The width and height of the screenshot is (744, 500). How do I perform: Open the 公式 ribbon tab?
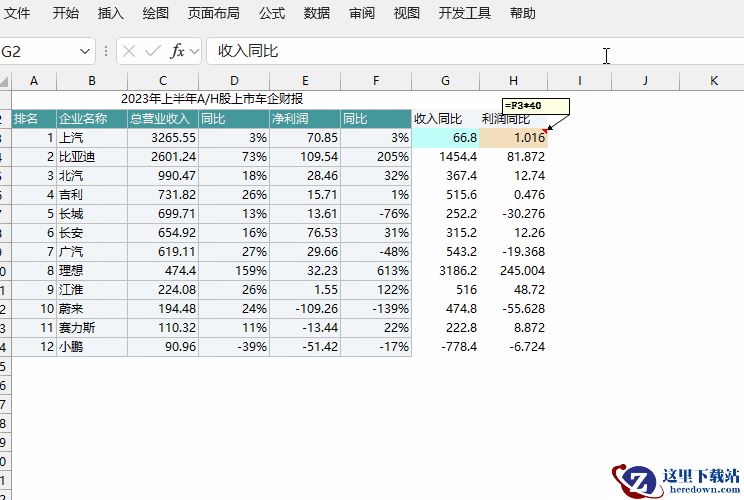coord(272,13)
